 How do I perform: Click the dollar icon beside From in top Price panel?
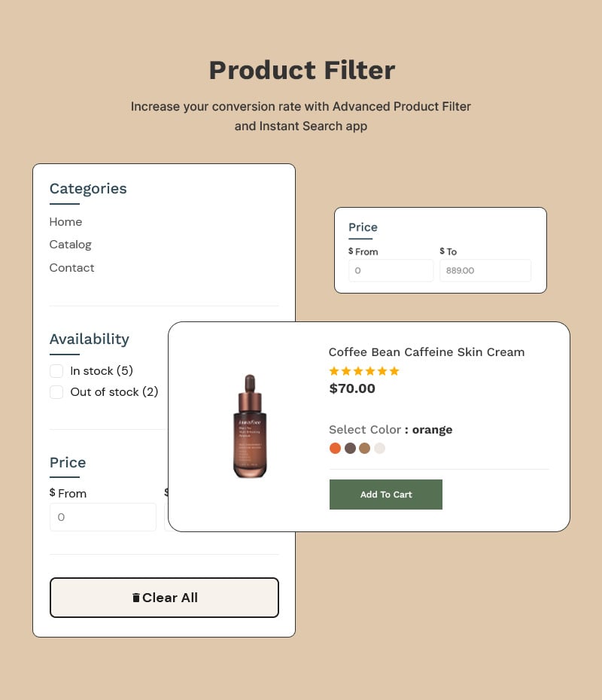[x=350, y=251]
